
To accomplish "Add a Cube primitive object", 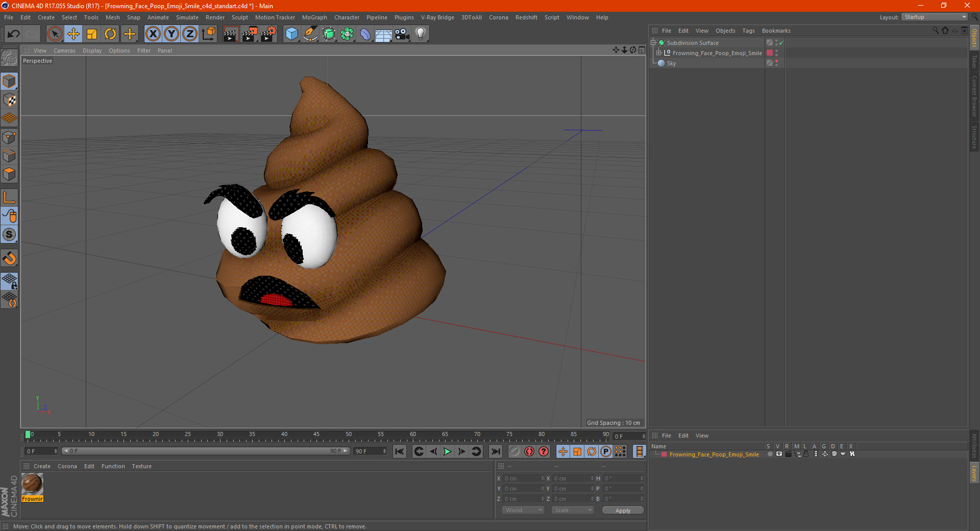I will (291, 34).
